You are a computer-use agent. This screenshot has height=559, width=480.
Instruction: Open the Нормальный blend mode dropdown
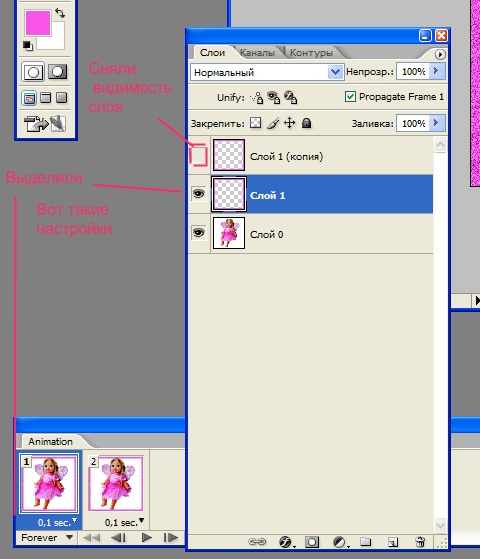(266, 72)
